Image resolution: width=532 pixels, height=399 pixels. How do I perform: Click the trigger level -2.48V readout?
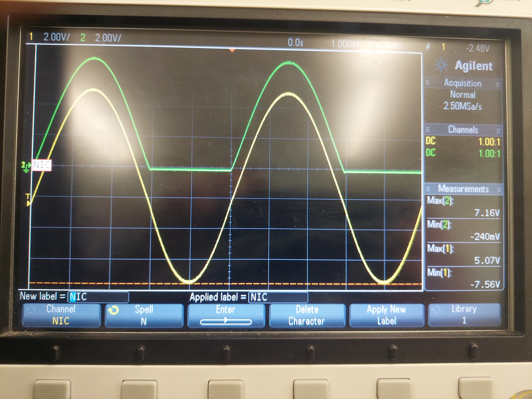(478, 48)
